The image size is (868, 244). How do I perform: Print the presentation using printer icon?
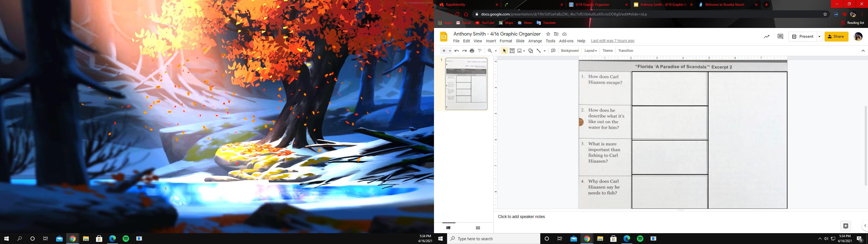472,51
